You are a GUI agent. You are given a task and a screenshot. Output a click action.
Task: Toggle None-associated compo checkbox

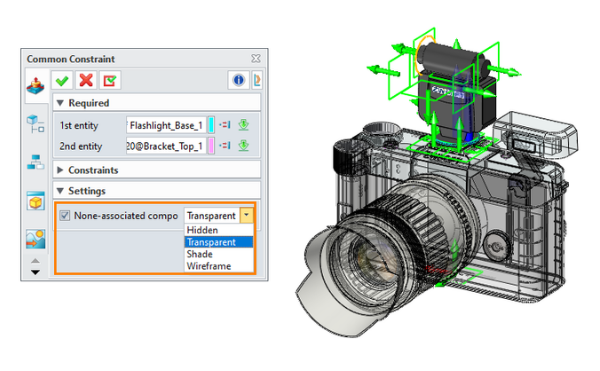coord(65,216)
